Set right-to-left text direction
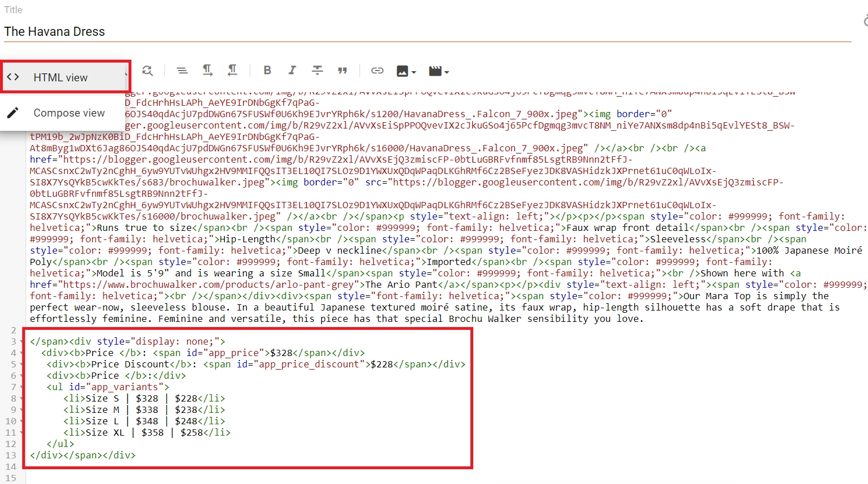 point(232,71)
